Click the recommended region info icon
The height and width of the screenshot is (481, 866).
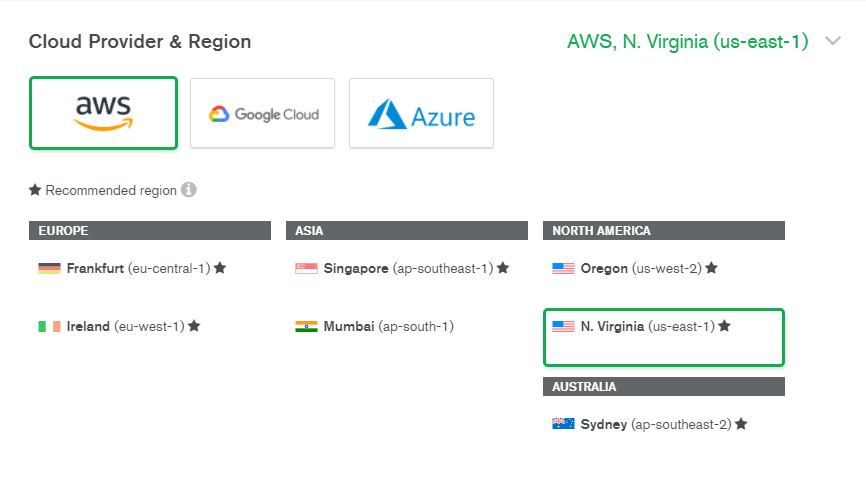pyautogui.click(x=189, y=190)
